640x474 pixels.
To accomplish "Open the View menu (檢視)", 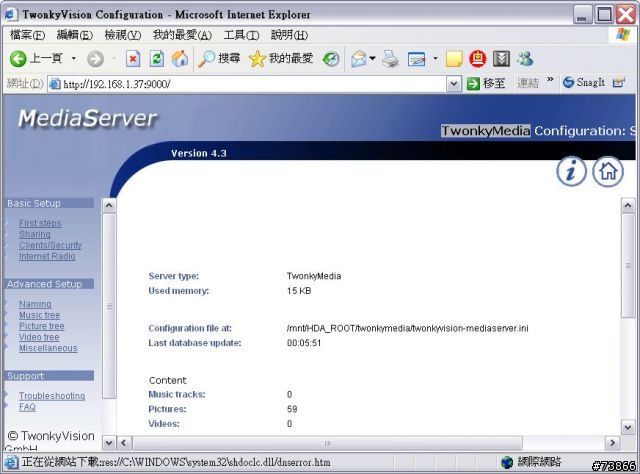I will coord(123,35).
